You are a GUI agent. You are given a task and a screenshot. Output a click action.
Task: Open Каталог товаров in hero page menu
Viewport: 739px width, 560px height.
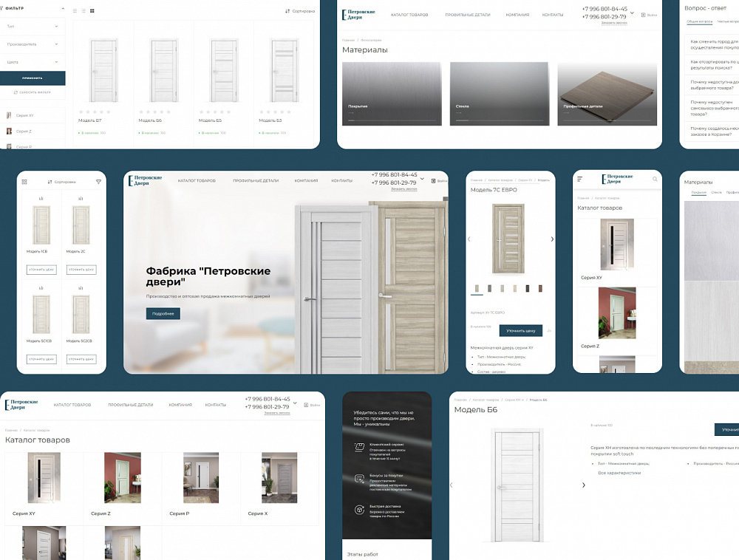(197, 180)
